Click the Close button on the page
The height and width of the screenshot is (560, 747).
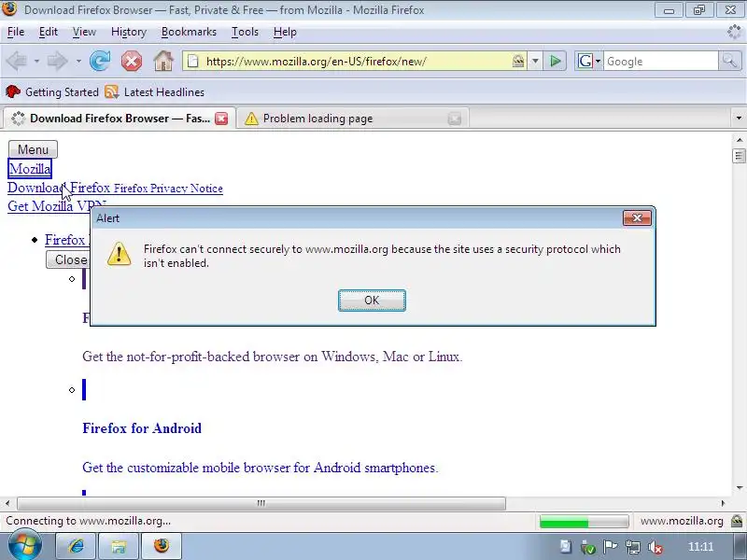[x=68, y=259]
